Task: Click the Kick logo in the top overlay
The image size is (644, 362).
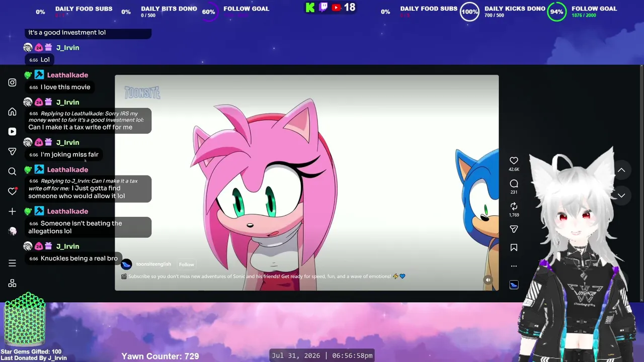Action: point(310,8)
